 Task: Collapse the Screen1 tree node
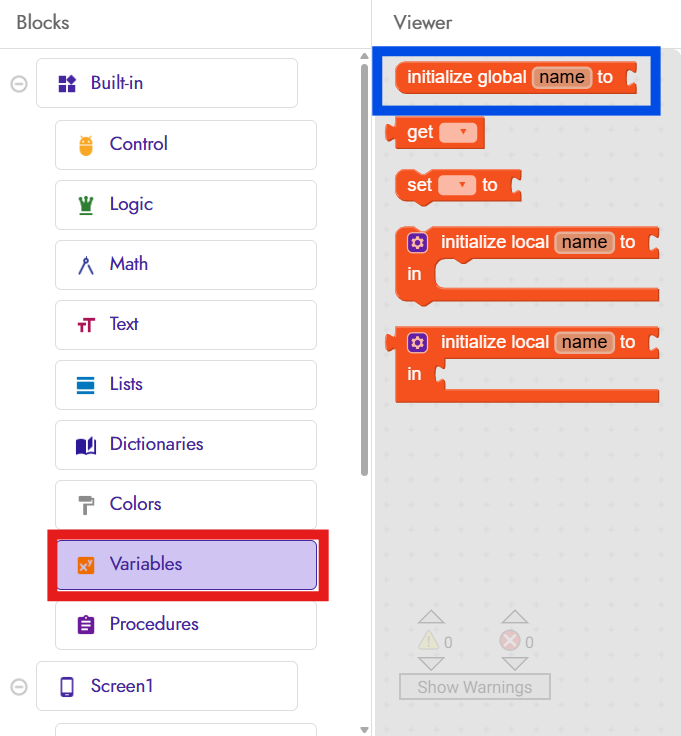pyautogui.click(x=18, y=687)
